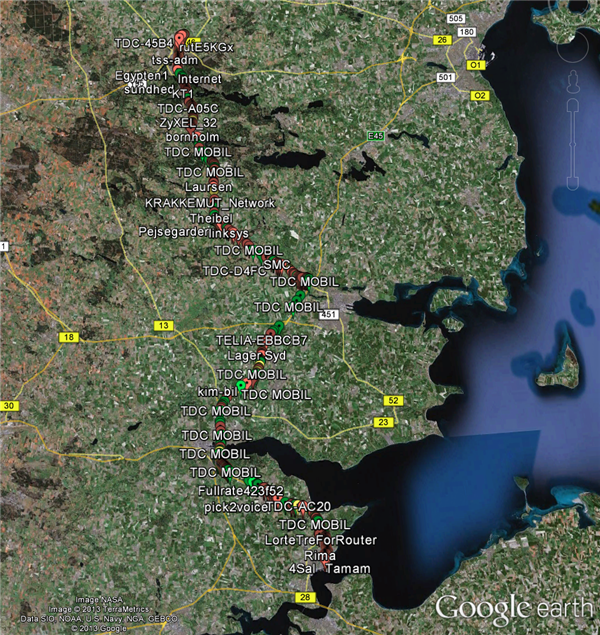
Task: Click the road 501 shield
Action: click(445, 77)
